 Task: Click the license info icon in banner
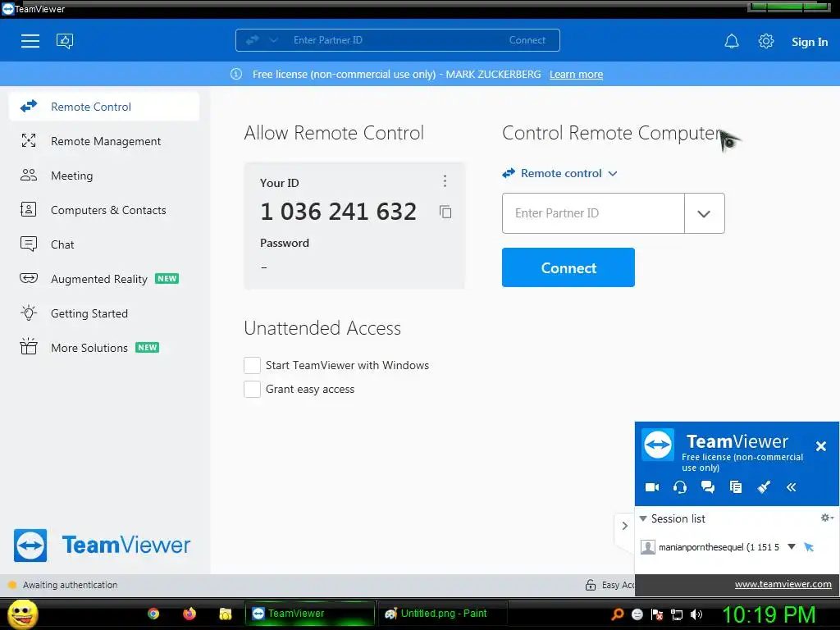236,74
